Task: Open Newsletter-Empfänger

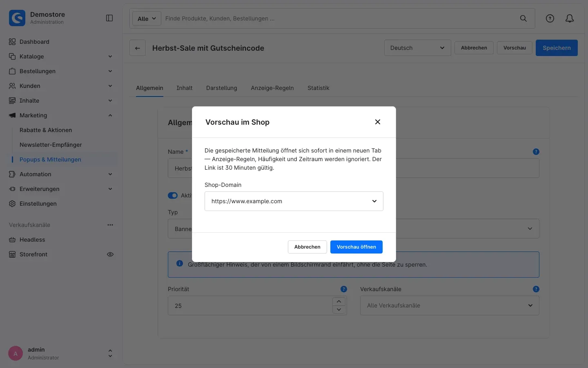Action: click(x=51, y=145)
